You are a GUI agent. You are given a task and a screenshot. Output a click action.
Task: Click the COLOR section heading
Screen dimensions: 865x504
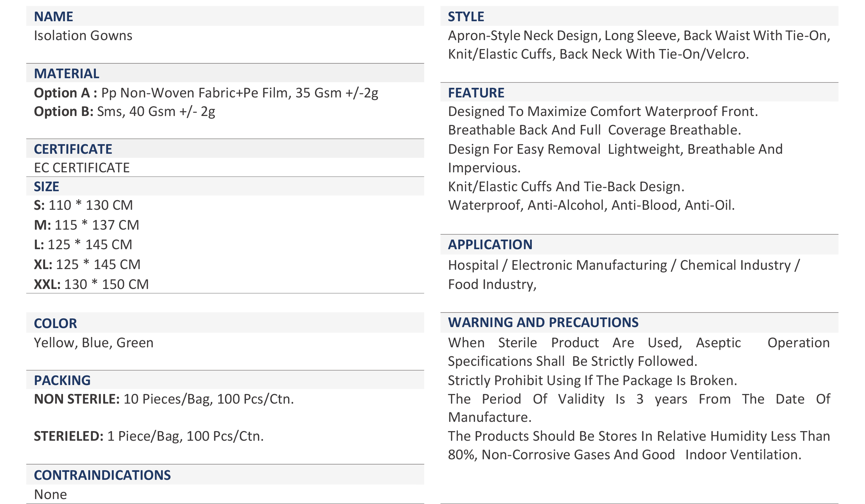[x=55, y=323]
